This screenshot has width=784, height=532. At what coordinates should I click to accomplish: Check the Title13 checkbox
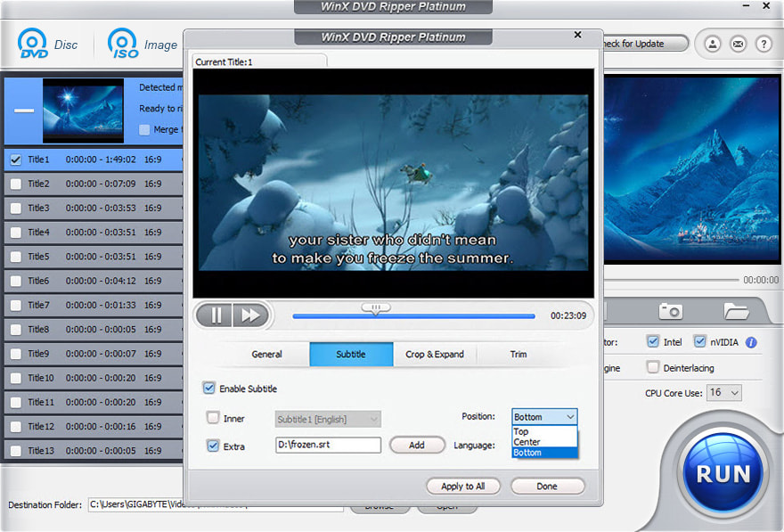point(16,451)
